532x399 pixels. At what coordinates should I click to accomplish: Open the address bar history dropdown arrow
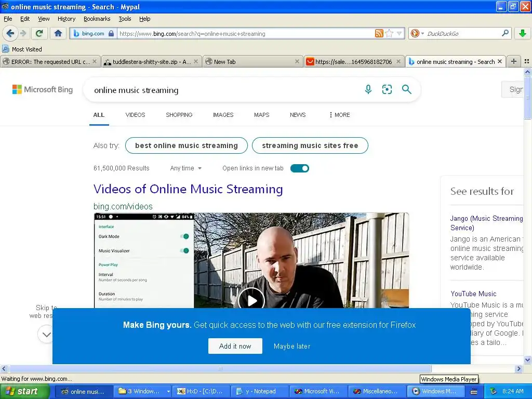pyautogui.click(x=400, y=33)
